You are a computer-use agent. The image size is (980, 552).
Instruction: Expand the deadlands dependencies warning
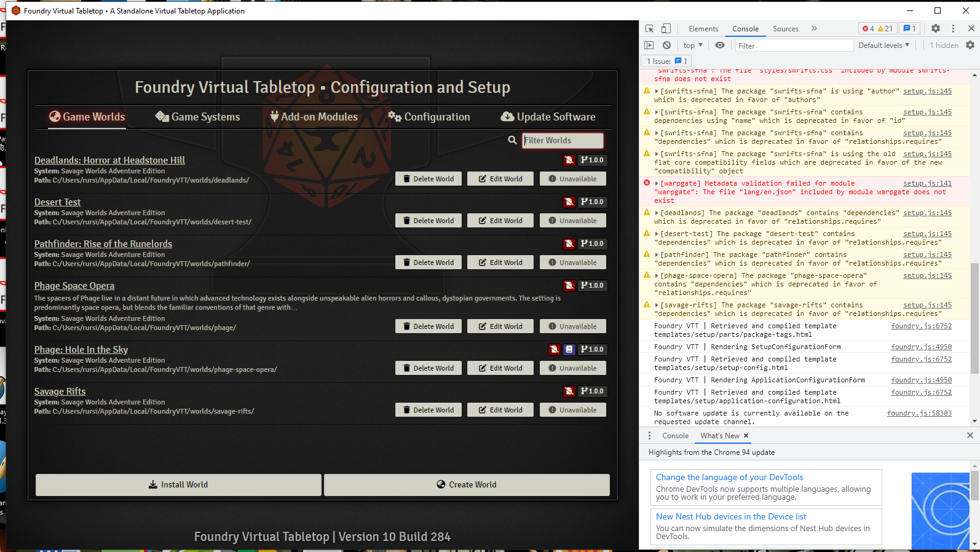[657, 213]
